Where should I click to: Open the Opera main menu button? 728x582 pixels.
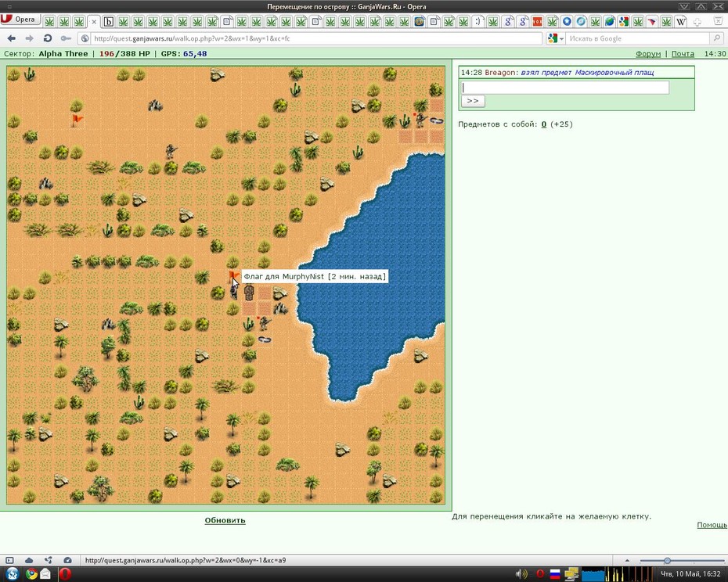click(x=20, y=20)
